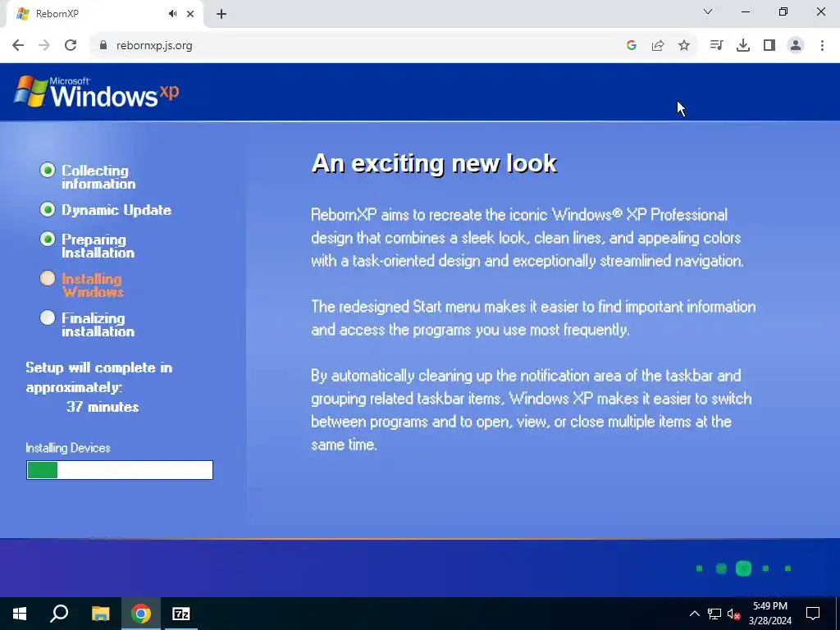Open taskbar search magnifier
The image size is (840, 630).
pos(59,614)
